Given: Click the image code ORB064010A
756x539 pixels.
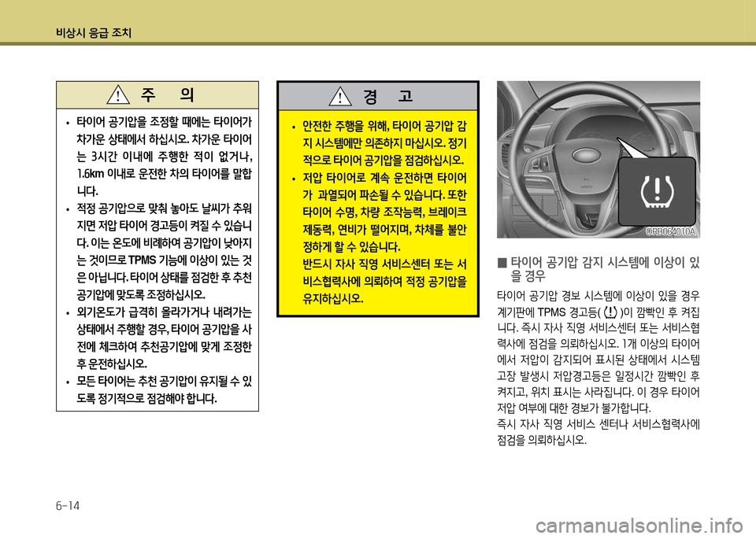Looking at the screenshot, I should point(671,231).
